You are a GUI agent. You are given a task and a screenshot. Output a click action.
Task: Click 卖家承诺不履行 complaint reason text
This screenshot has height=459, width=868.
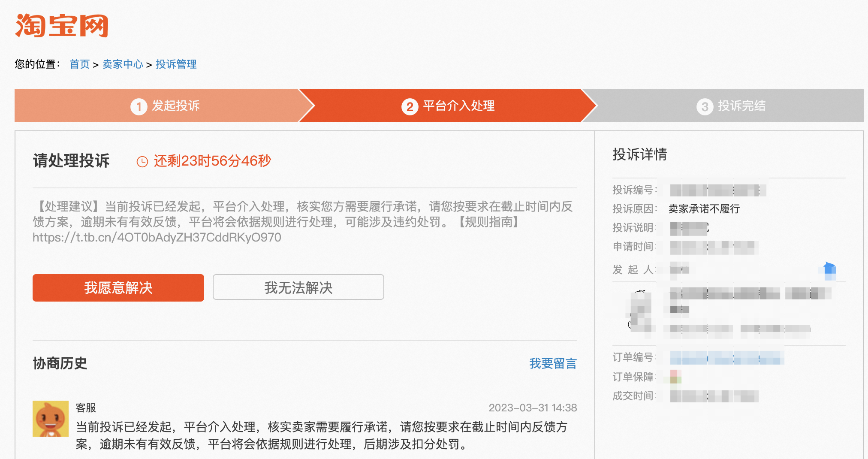[x=704, y=209]
